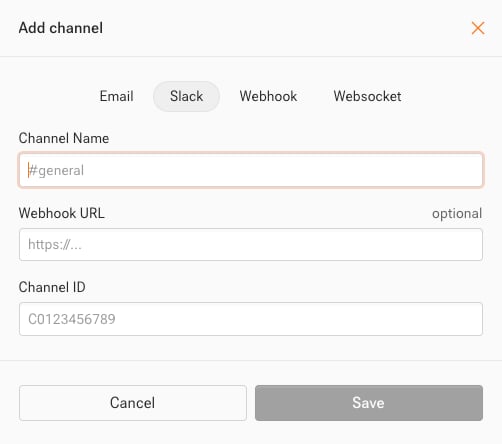Click the "Webhook URL" label
Screen dimensions: 502x444
(62, 213)
